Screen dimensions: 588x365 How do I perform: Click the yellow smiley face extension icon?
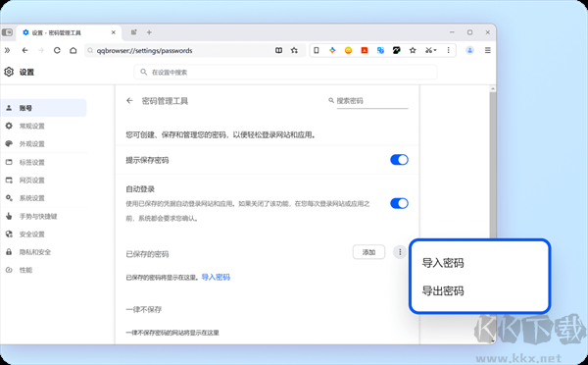click(x=348, y=50)
